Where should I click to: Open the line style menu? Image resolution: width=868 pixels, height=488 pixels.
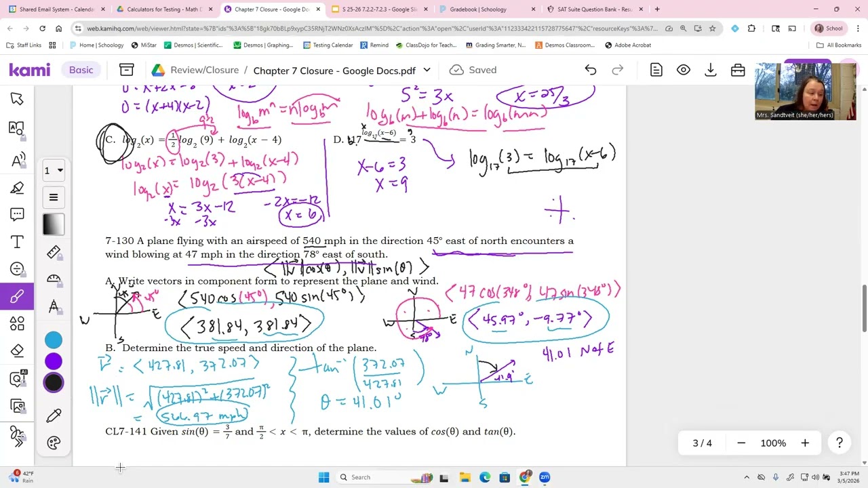pyautogui.click(x=54, y=197)
